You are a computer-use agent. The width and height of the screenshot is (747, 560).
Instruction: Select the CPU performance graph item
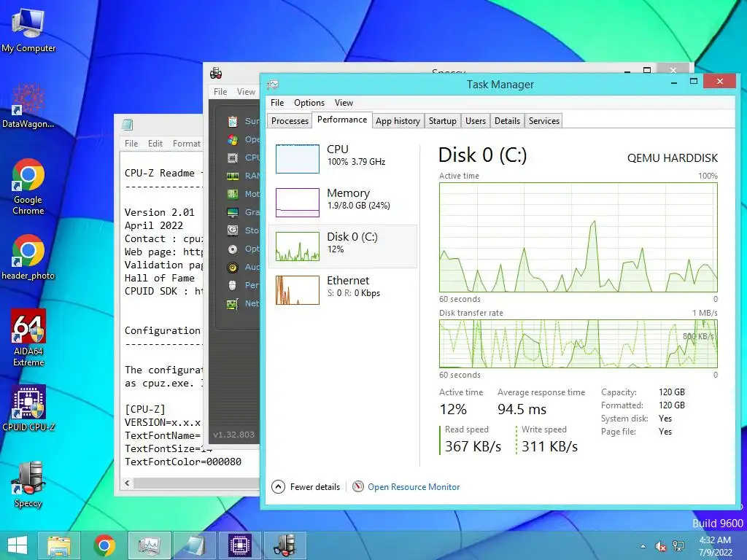pos(343,158)
